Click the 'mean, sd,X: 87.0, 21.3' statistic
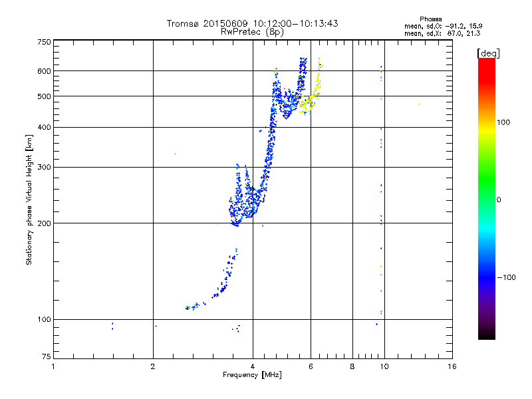 point(442,33)
